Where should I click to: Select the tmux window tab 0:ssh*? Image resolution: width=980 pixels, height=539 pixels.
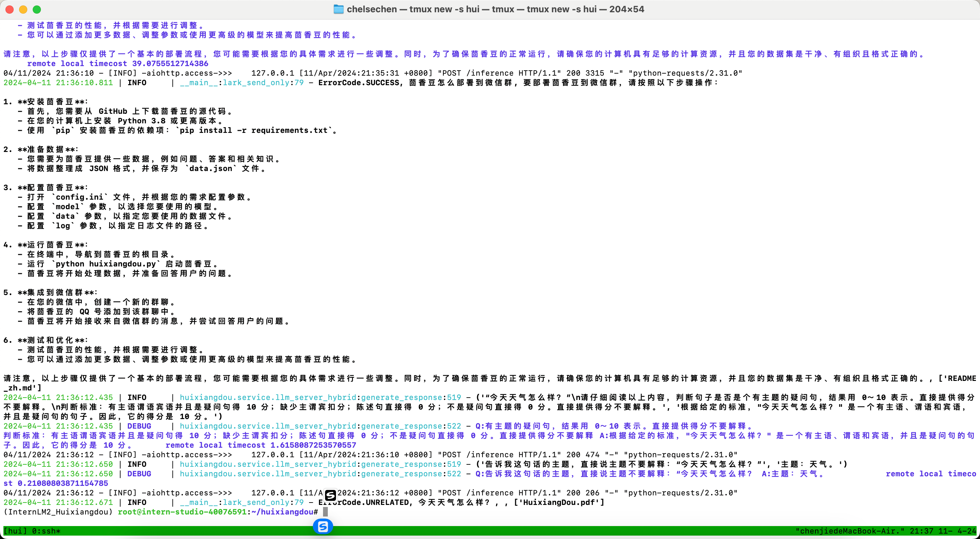tap(46, 531)
